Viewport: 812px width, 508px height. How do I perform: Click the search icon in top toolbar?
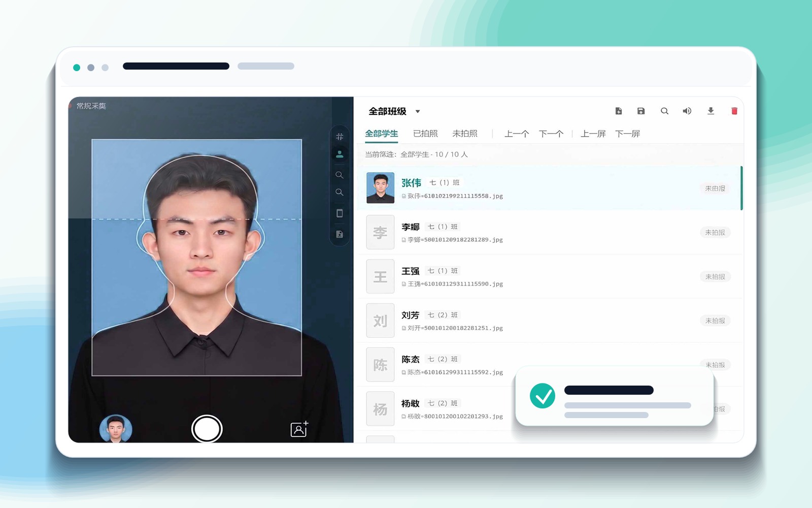click(664, 111)
